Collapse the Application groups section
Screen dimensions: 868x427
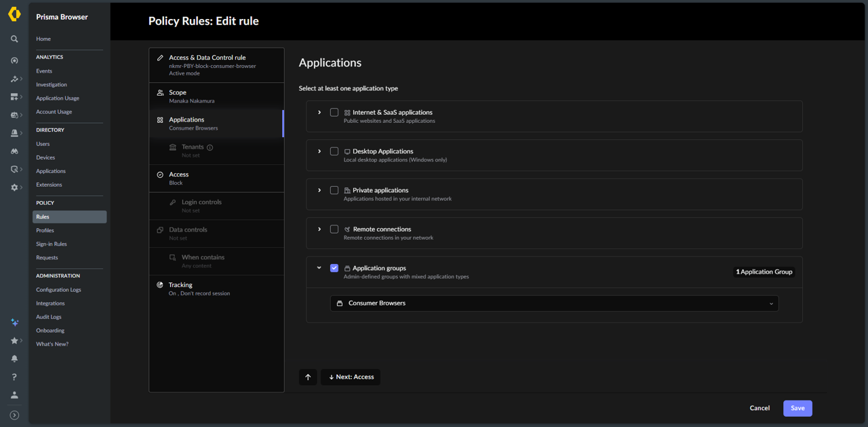tap(319, 268)
